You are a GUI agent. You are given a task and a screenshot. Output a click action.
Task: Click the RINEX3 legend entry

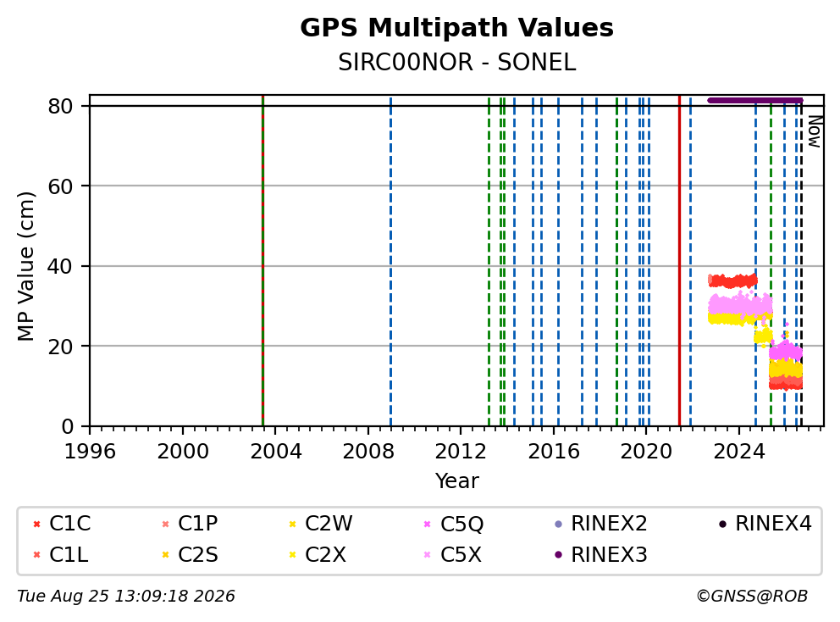point(601,554)
